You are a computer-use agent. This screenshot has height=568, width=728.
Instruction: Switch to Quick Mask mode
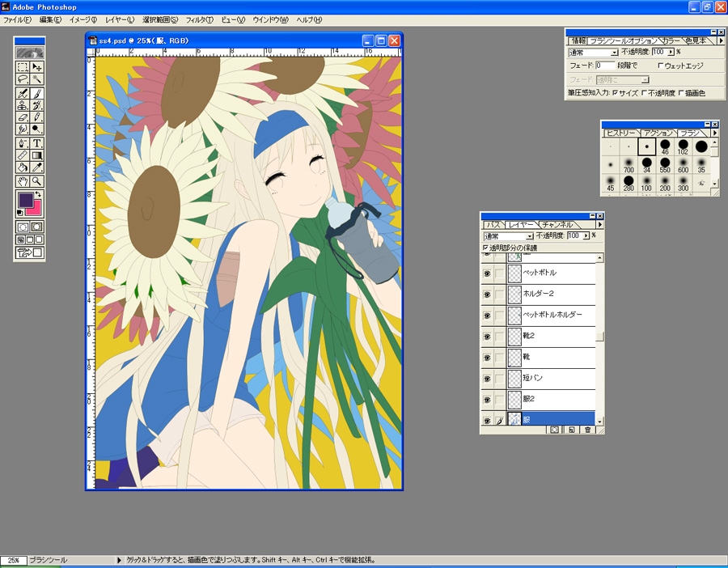[36, 227]
